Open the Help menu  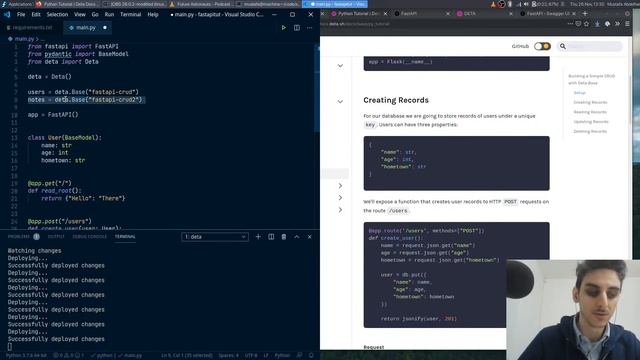click(153, 14)
